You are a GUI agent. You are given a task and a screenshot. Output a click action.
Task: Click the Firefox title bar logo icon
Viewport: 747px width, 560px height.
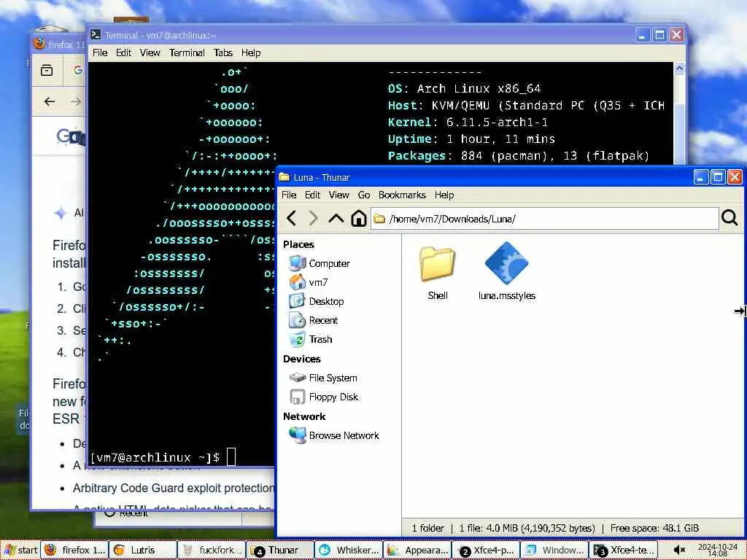click(39, 44)
